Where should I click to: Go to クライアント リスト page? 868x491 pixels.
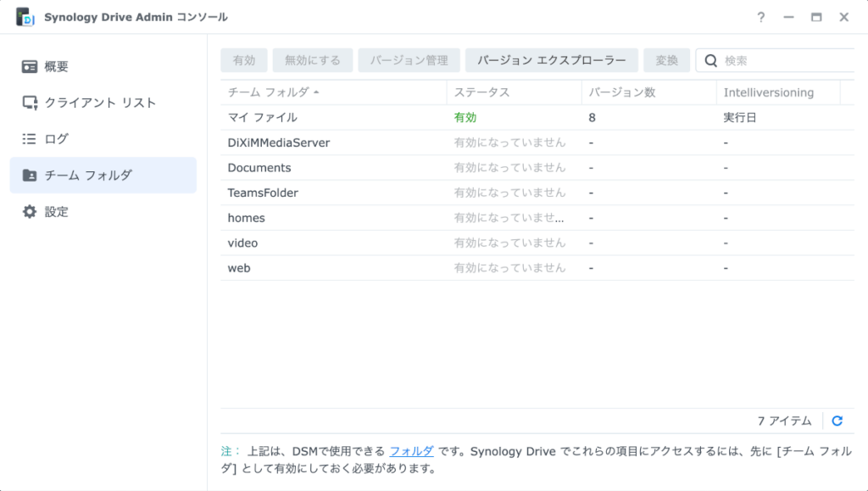coord(103,103)
